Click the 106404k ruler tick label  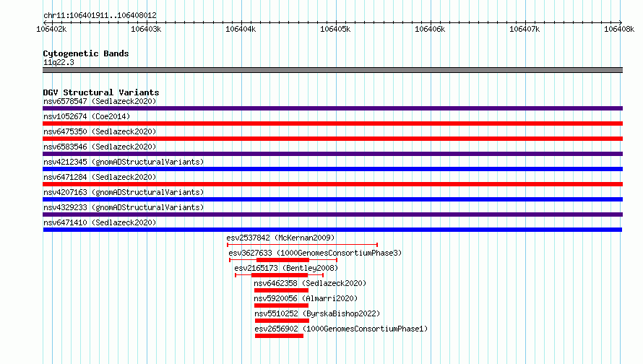[241, 29]
